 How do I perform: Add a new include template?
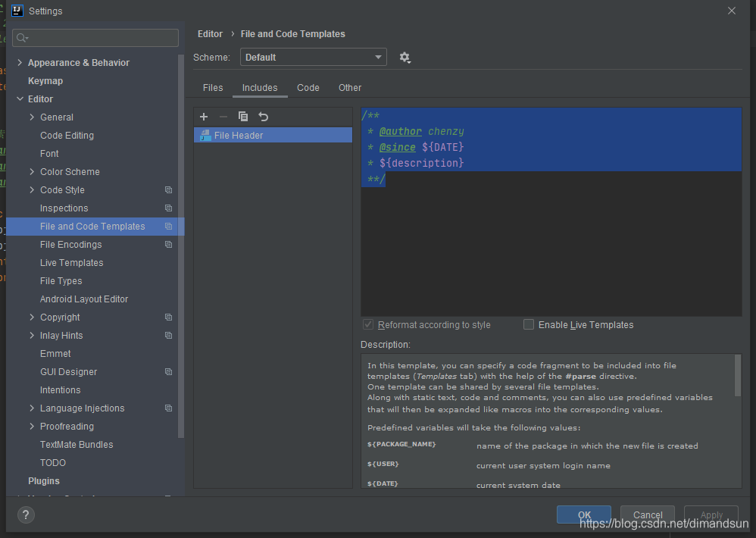pyautogui.click(x=204, y=117)
